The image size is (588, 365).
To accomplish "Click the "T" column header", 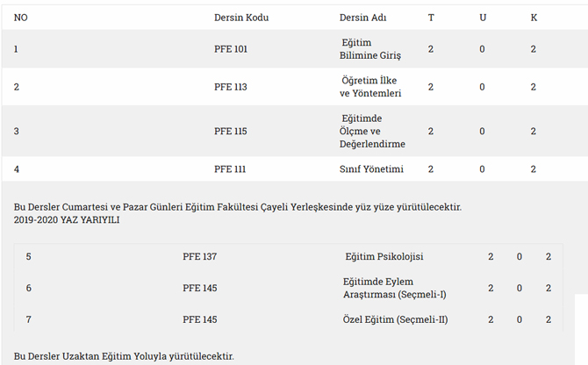I will tap(431, 18).
